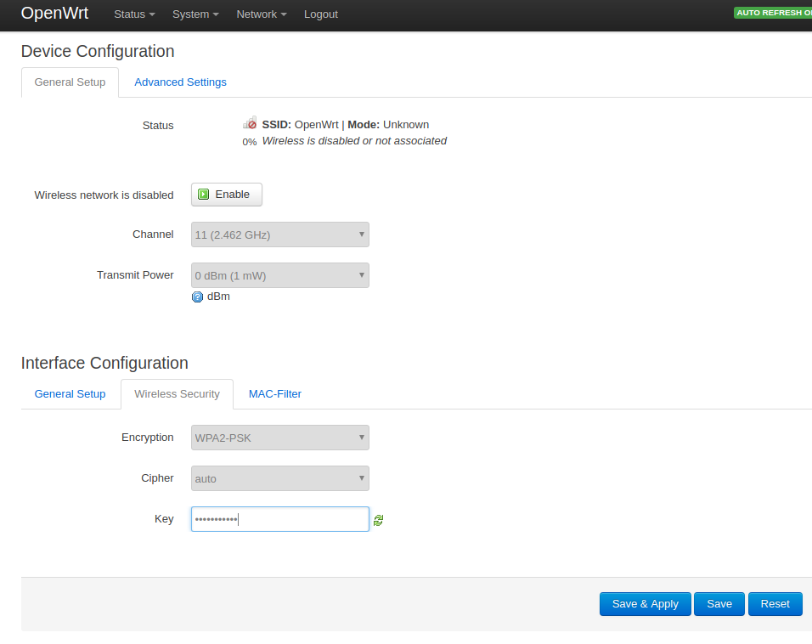Viewport: 812px width, 644px height.
Task: Click the OpenWrt brand logo
Action: click(x=54, y=14)
